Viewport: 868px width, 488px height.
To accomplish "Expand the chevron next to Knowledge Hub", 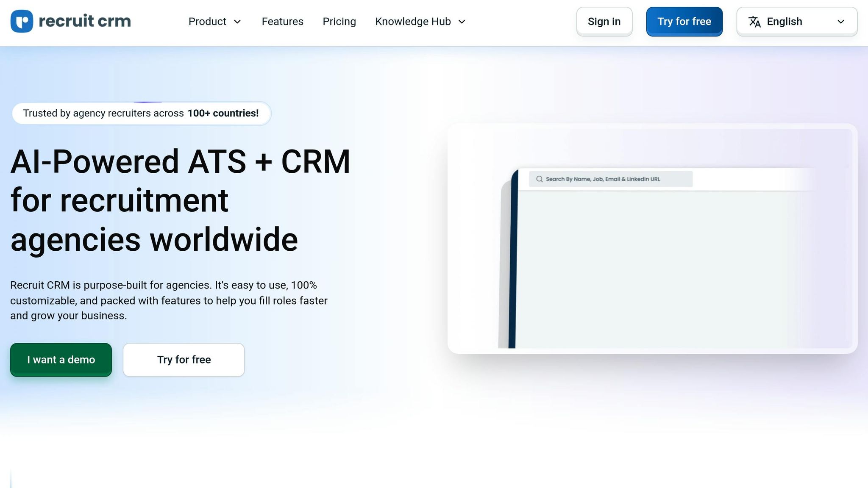I will (462, 22).
